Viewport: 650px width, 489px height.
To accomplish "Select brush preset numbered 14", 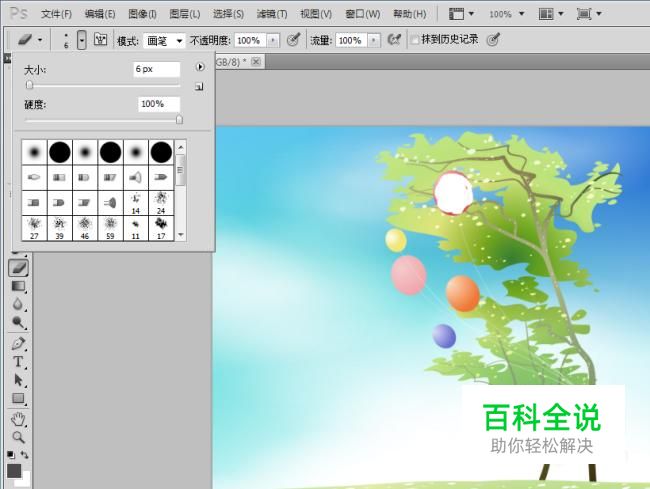I will (136, 203).
